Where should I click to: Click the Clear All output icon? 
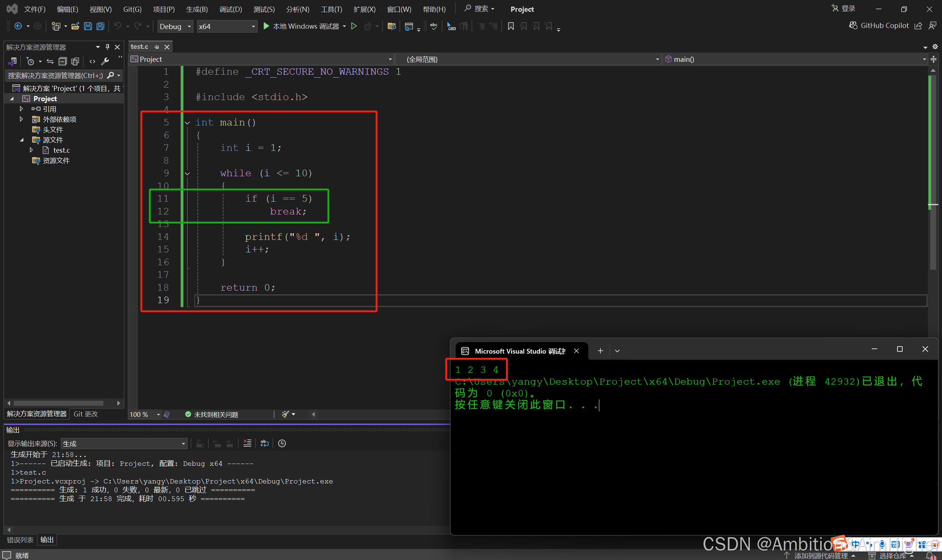coord(247,443)
